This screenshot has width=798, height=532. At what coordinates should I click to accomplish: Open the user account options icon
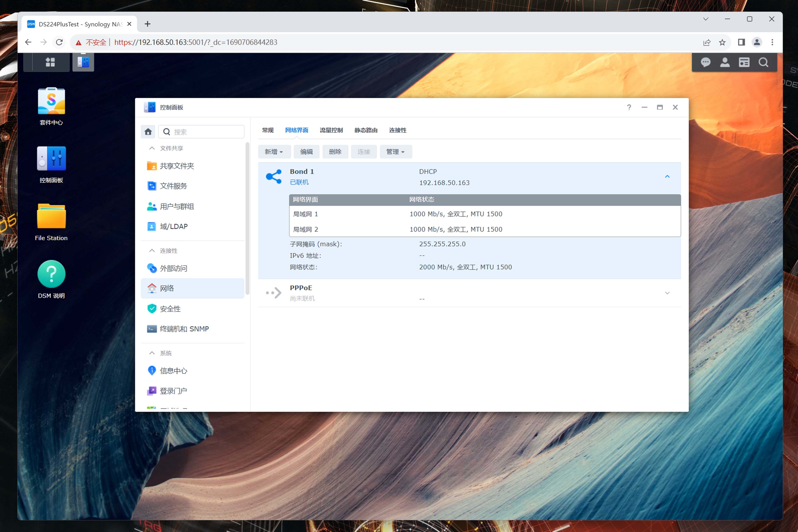pyautogui.click(x=725, y=62)
